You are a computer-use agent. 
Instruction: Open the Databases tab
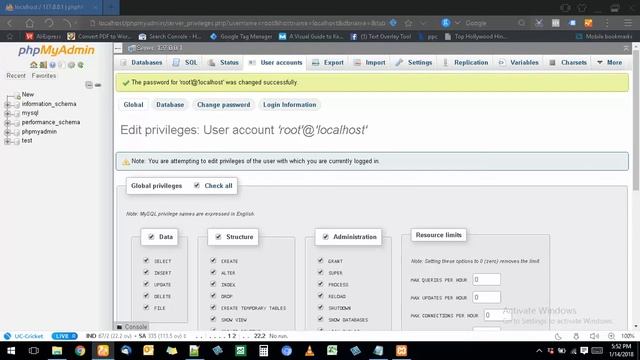coord(142,62)
